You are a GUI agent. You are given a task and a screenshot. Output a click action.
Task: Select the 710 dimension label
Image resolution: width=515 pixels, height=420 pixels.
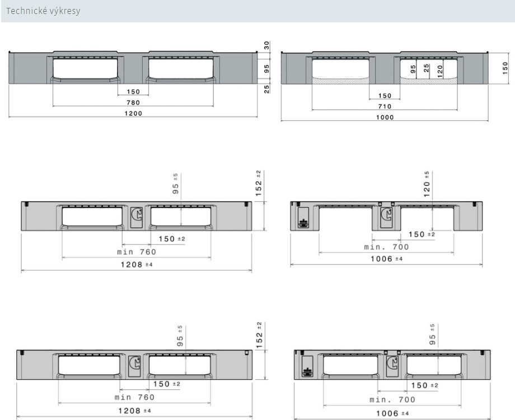pyautogui.click(x=385, y=106)
